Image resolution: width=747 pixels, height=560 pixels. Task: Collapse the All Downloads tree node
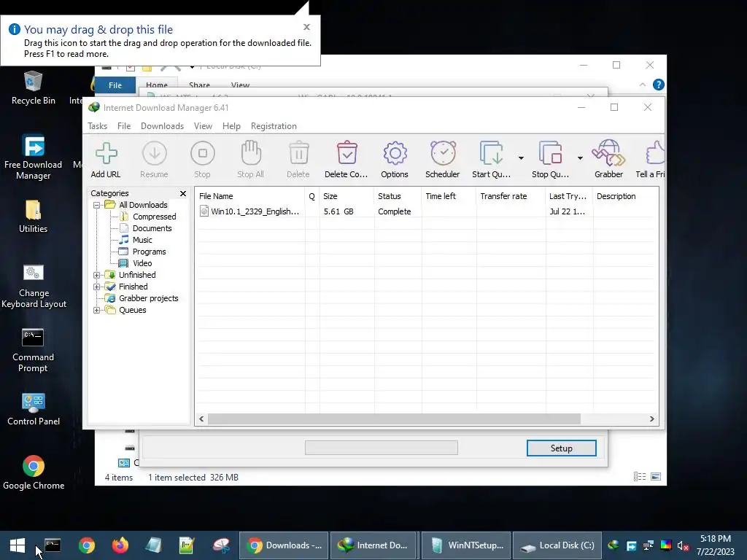[x=97, y=205]
